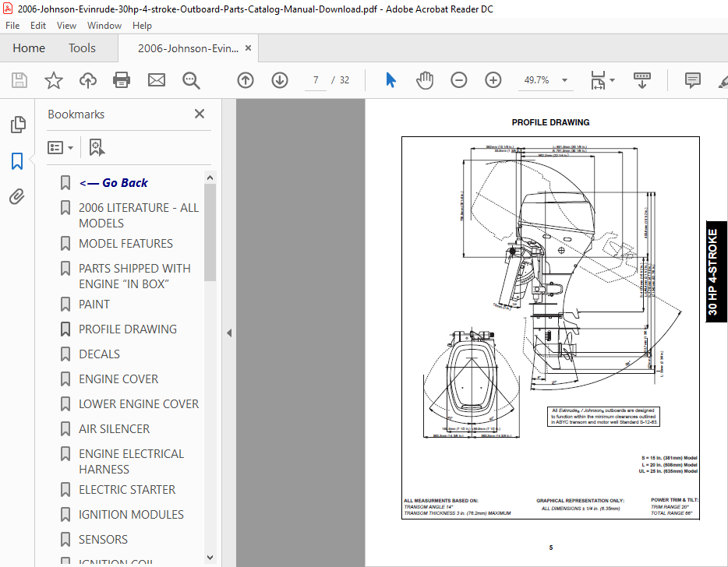
Task: Click the PROFILE DRAWING page heading
Action: [550, 122]
